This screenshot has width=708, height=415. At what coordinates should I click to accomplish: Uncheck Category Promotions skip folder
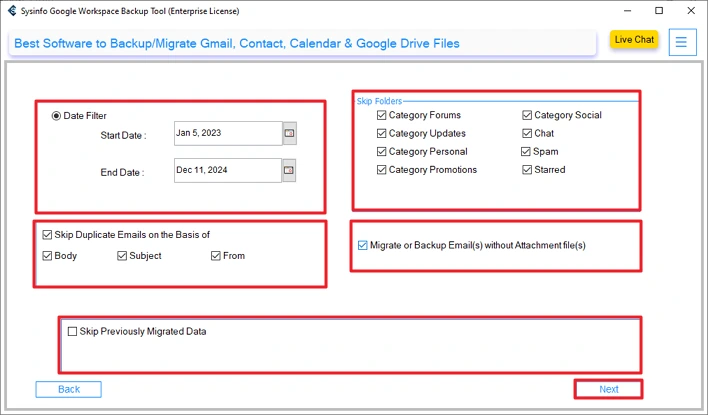tap(382, 170)
